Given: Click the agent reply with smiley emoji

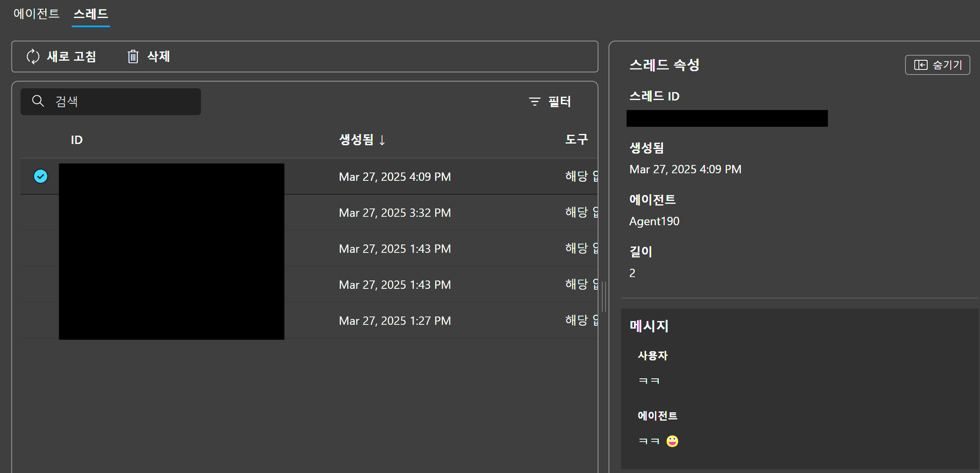Looking at the screenshot, I should [x=658, y=441].
